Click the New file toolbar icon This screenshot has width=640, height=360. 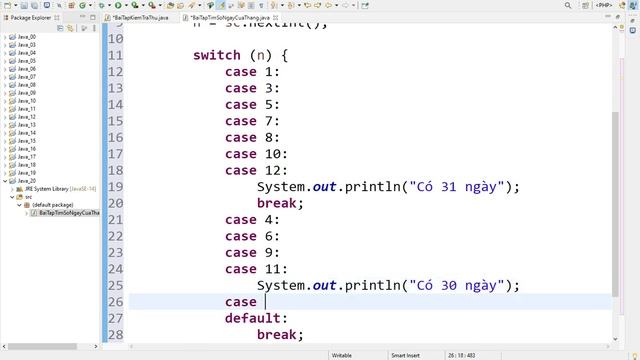[7, 5]
